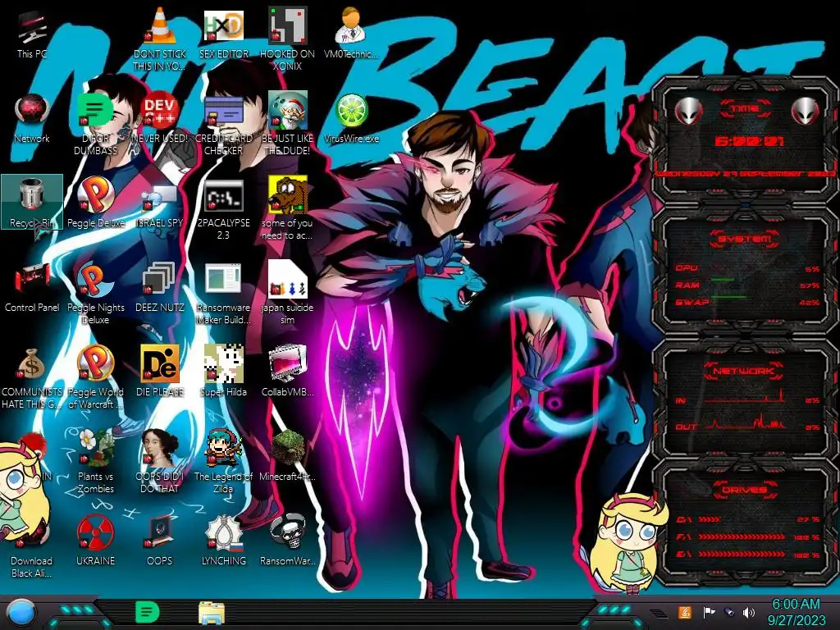Image resolution: width=840 pixels, height=630 pixels.
Task: Open the Start menu orb
Action: point(22,614)
